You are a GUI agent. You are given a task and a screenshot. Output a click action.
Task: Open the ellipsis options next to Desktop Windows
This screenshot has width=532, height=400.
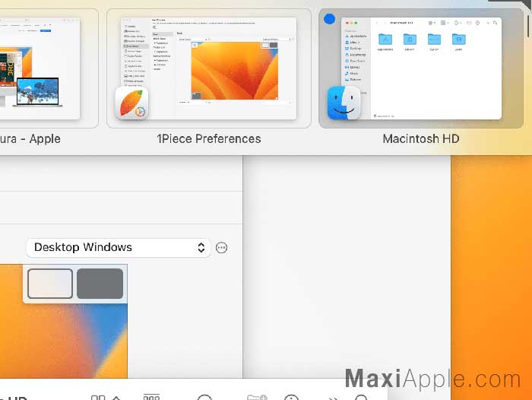pos(222,248)
